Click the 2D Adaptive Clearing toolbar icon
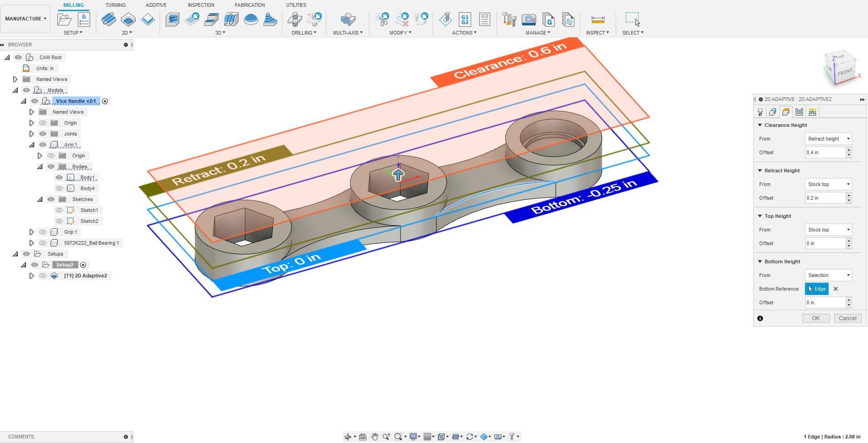The height and width of the screenshot is (443, 868). click(109, 20)
